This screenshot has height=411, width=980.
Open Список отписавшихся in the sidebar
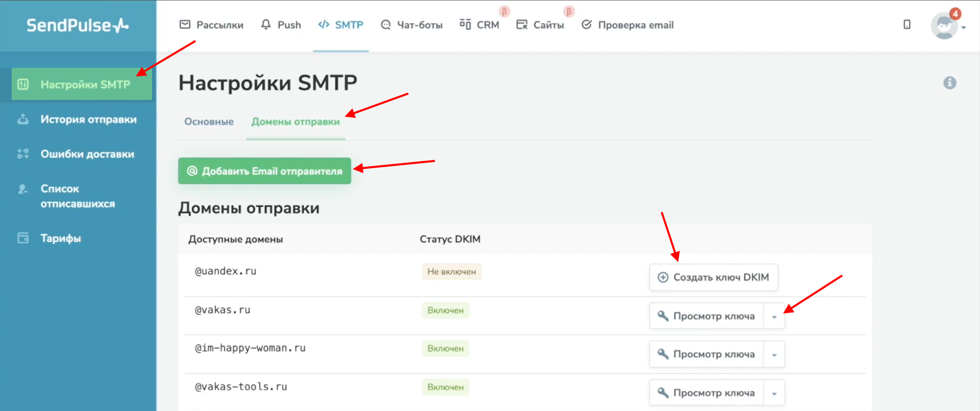point(78,196)
